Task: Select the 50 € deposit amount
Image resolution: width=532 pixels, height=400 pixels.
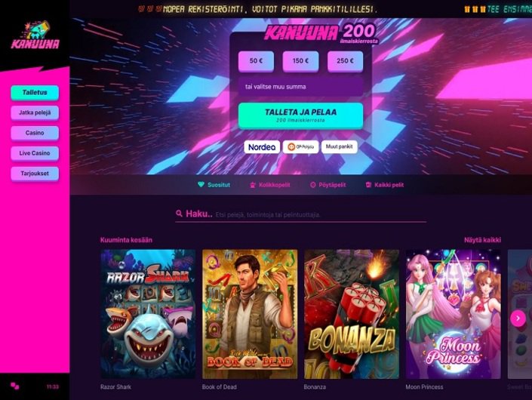Action: point(256,61)
